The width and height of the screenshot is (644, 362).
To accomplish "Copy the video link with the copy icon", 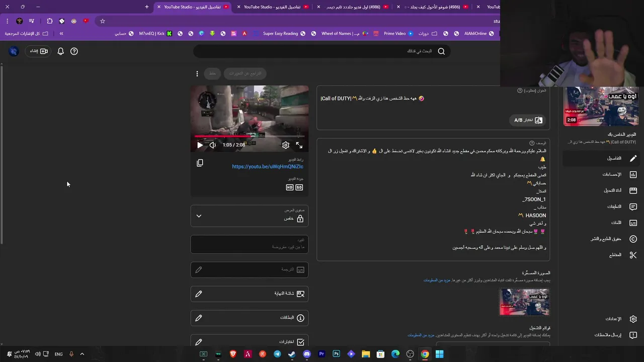I will pos(200,163).
